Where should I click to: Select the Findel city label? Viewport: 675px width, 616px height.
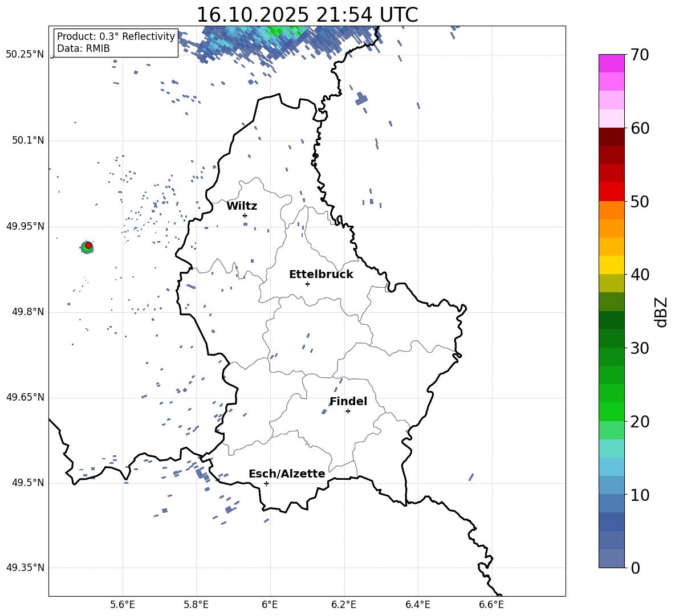tap(348, 401)
